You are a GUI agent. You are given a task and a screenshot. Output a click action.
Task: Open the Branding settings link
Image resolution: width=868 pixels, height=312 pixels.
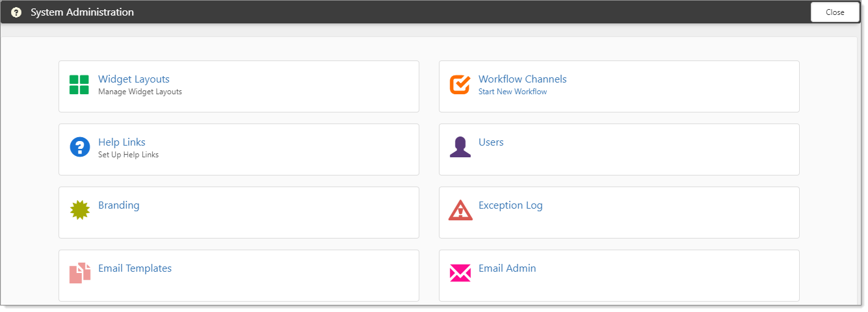pos(118,205)
